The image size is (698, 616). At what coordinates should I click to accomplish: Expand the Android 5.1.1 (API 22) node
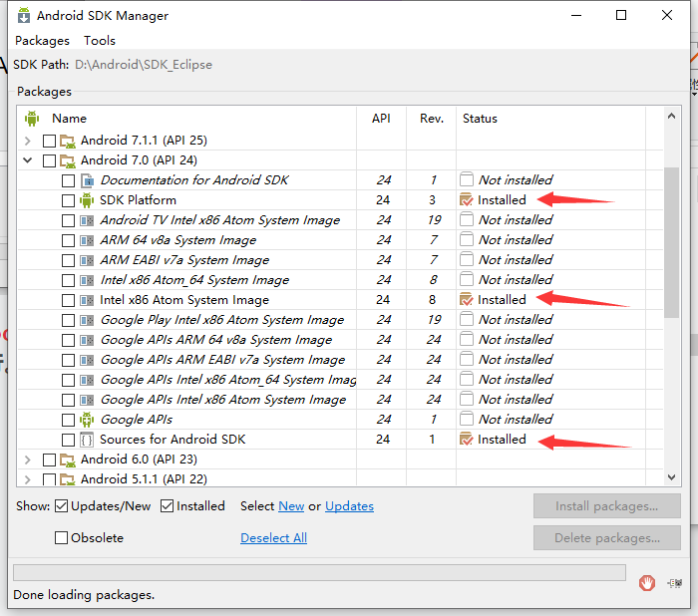point(28,479)
